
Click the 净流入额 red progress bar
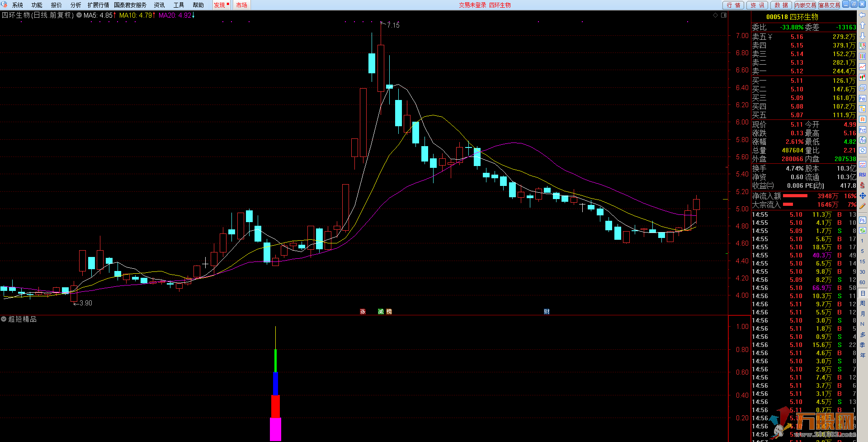point(795,196)
